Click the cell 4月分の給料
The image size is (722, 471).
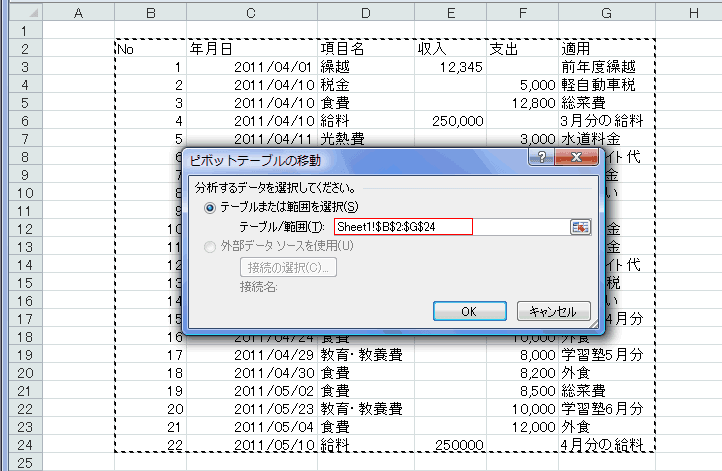(x=607, y=445)
